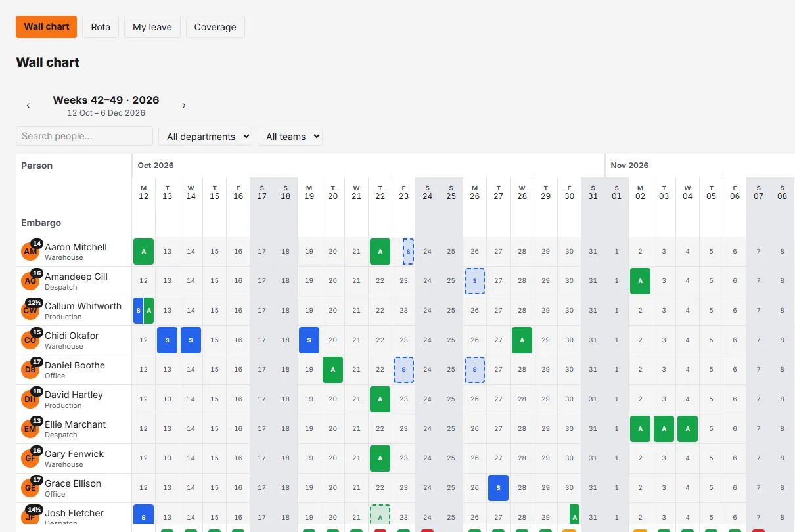The image size is (795, 532).
Task: Go to the My leave tab
Action: click(x=152, y=27)
